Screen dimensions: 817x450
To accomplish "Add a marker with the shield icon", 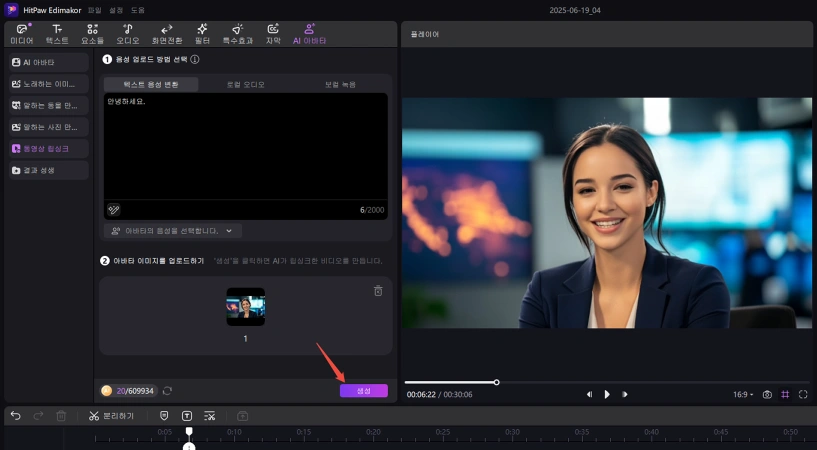I will (164, 416).
